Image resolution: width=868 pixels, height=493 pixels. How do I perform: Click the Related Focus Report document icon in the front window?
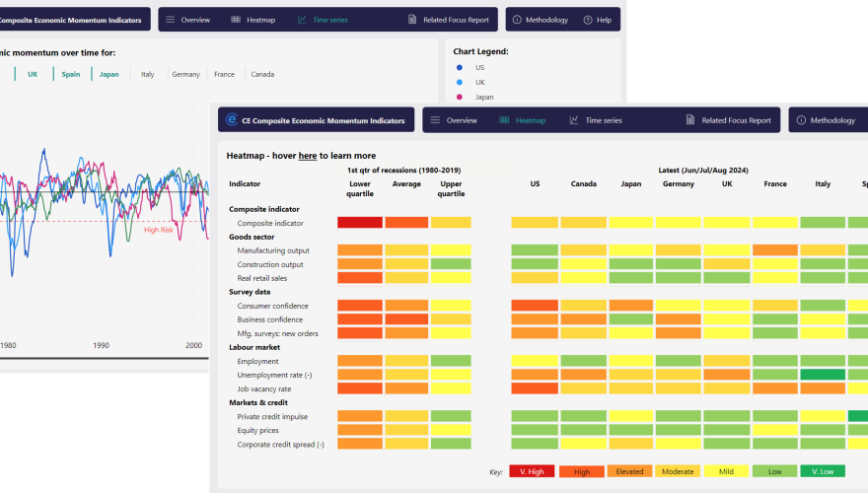690,120
